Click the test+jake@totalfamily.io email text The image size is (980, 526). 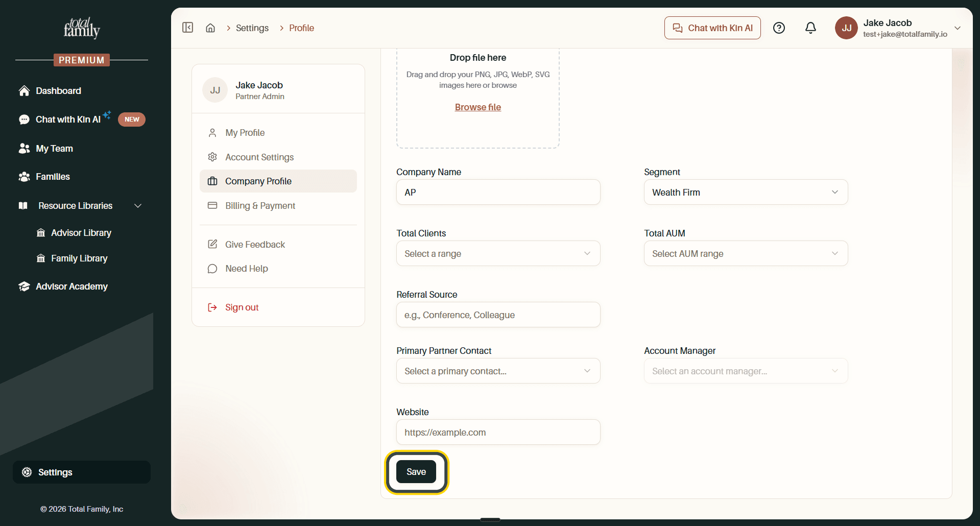tap(905, 34)
